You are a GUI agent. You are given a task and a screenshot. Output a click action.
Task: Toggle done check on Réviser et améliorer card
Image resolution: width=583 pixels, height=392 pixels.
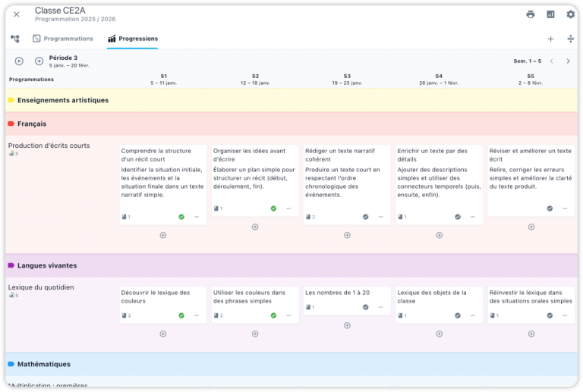tap(550, 209)
